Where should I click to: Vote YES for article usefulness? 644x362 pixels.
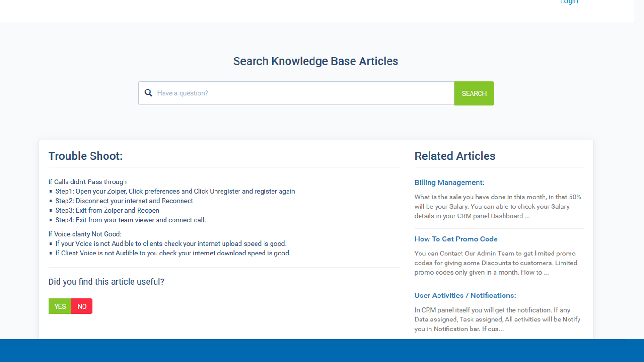(60, 306)
